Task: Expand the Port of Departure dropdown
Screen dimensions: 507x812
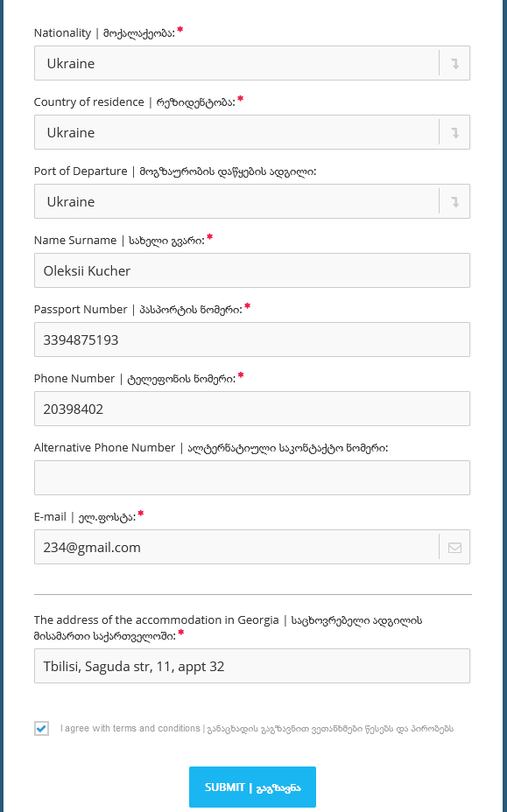Action: [x=252, y=201]
